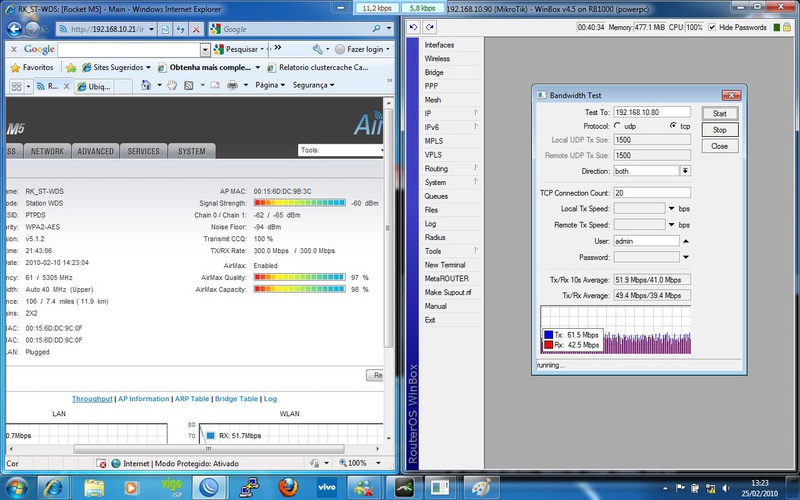Viewport: 800px width, 500px height.
Task: Switch to the ADVANCED tab
Action: click(x=95, y=151)
